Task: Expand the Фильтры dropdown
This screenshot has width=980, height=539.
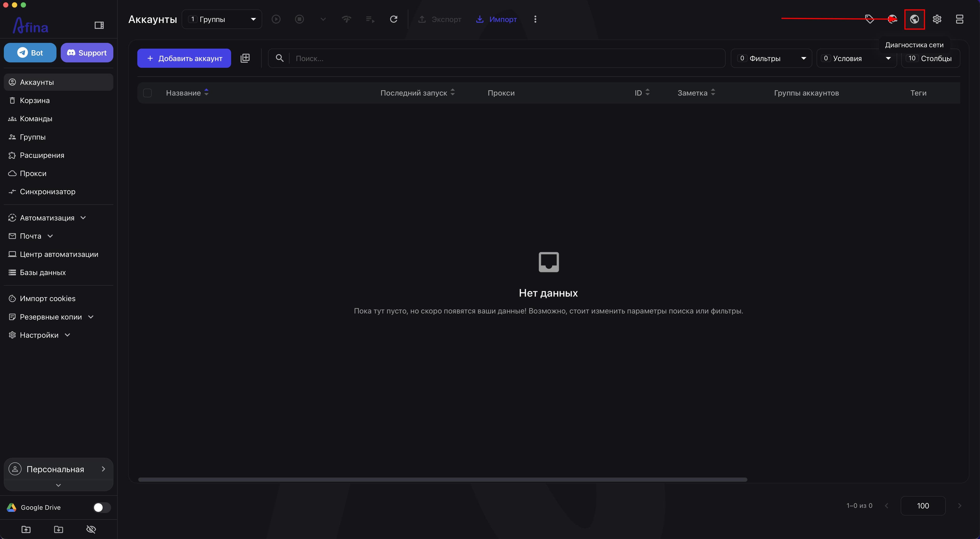Action: pos(771,58)
